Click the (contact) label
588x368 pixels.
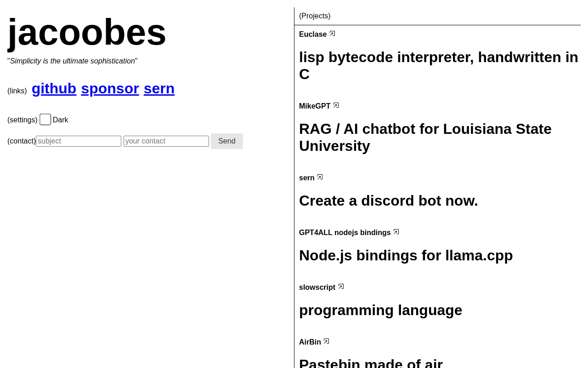22,141
